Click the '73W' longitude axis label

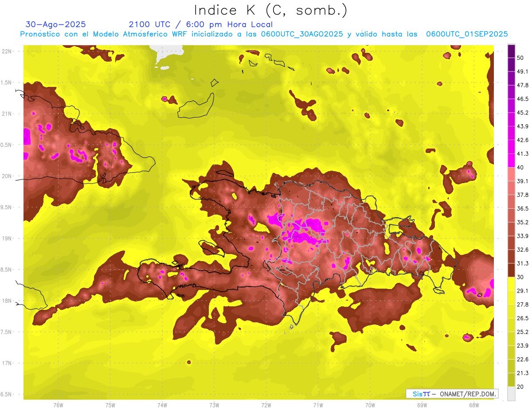point(214,405)
